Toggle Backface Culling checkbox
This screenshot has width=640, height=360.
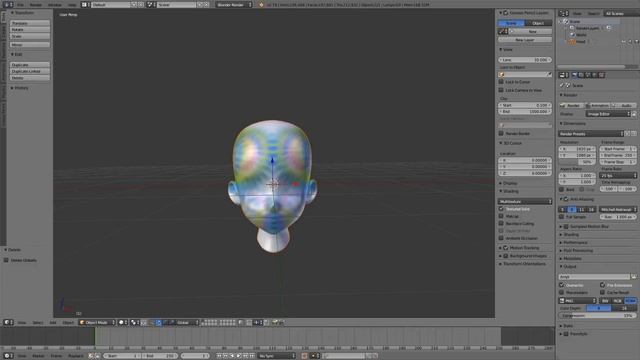tap(501, 223)
